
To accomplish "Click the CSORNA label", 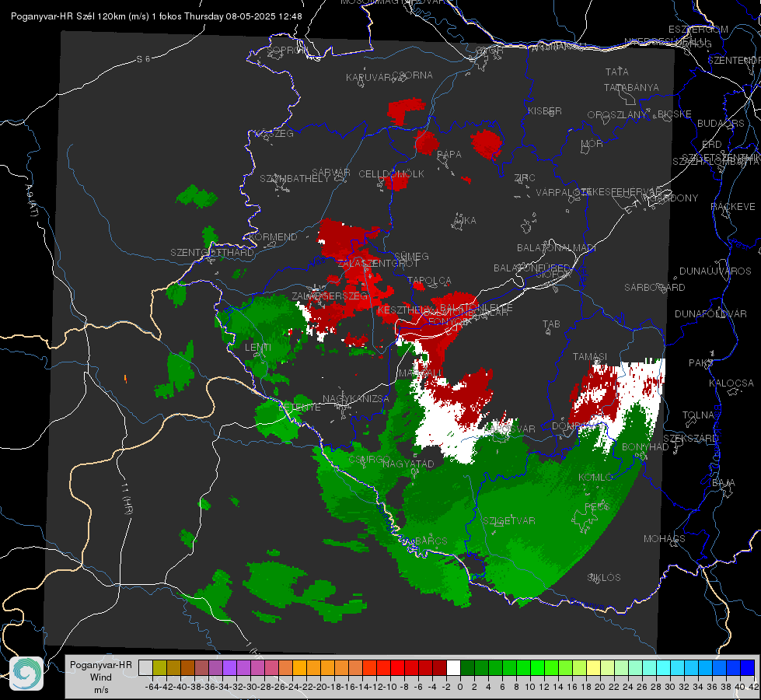I will tap(413, 75).
